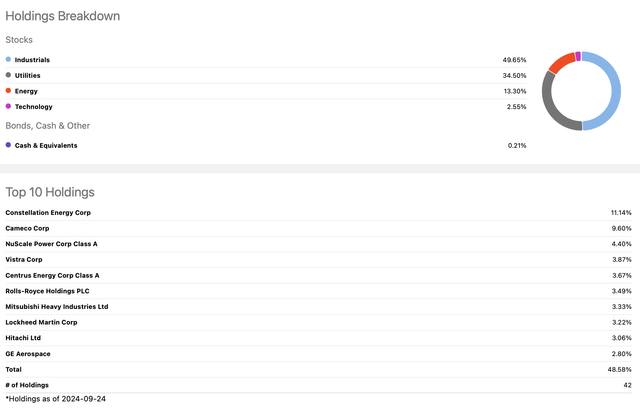This screenshot has height=412, width=640.
Task: Click the blue Industrials legend dot
Action: (x=9, y=60)
